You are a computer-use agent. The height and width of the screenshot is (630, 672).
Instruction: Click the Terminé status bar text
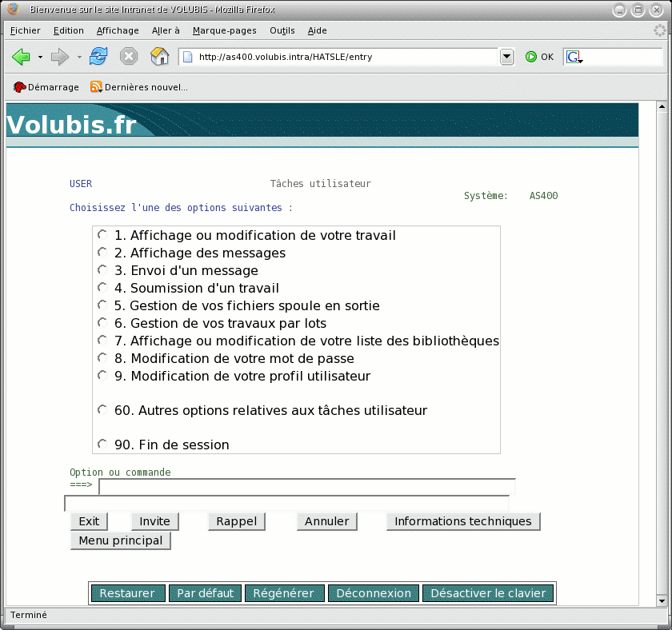28,615
